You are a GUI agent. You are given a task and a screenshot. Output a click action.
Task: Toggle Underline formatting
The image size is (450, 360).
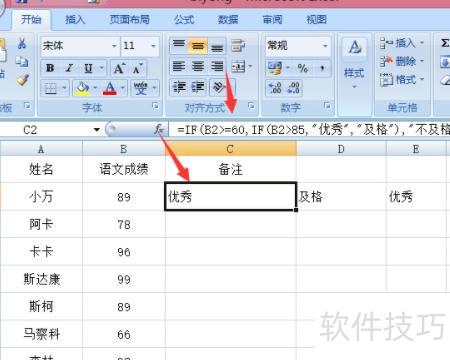(88, 68)
